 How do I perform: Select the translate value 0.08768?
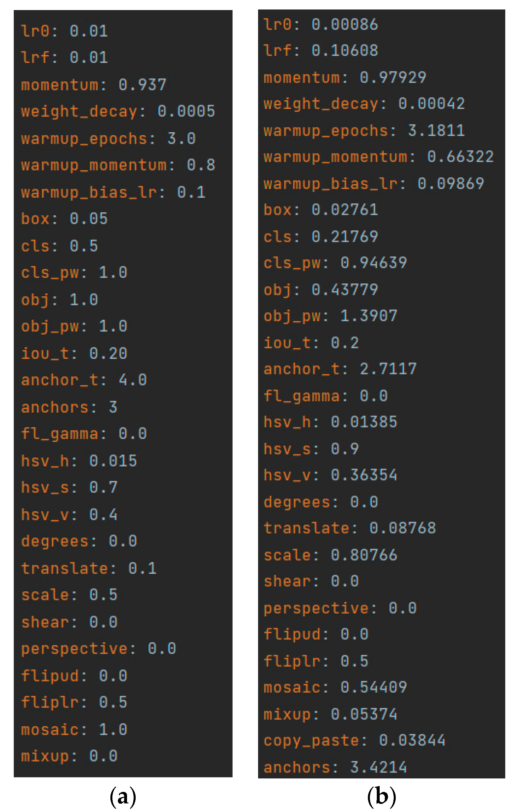point(402,528)
